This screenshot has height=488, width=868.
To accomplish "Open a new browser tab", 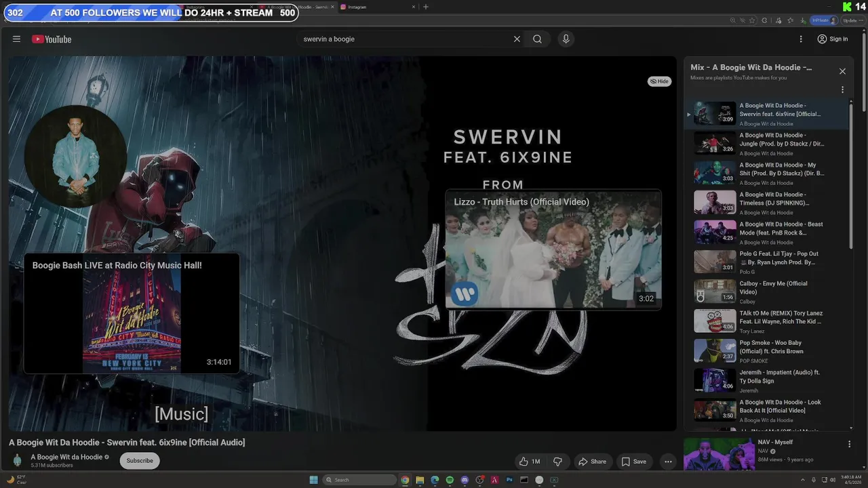I will [x=426, y=7].
